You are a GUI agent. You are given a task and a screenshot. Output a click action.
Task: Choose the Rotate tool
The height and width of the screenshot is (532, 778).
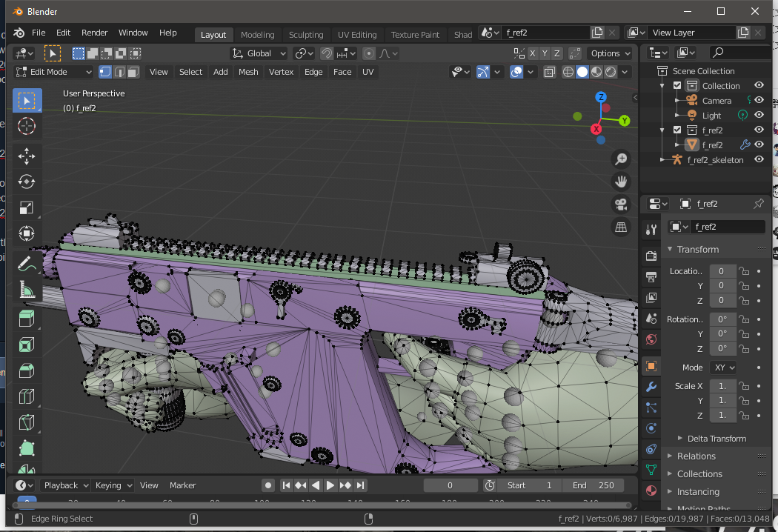tap(27, 182)
